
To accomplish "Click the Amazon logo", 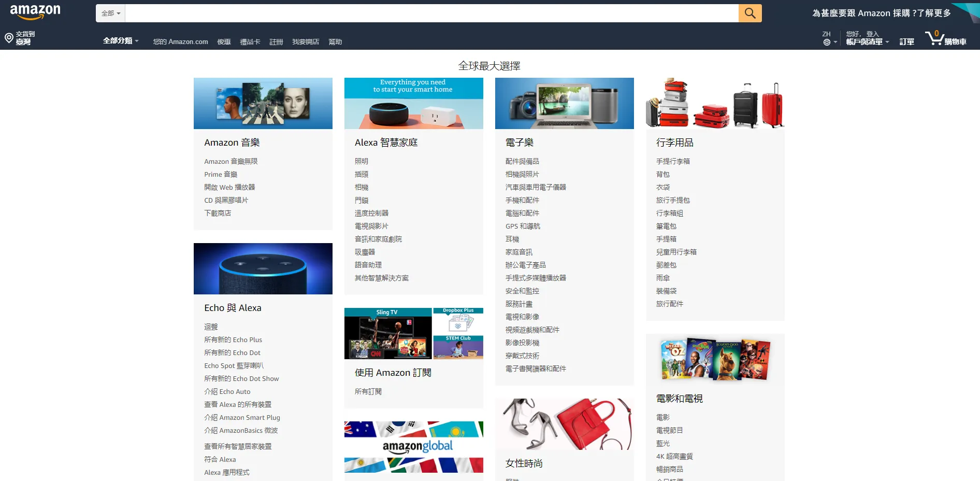I will pyautogui.click(x=35, y=12).
